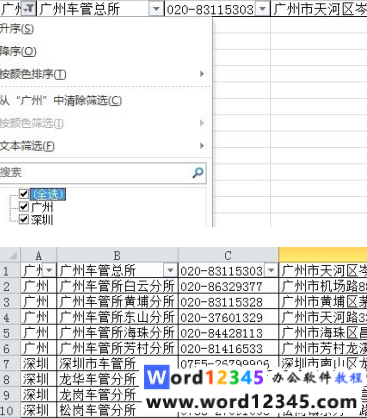Expand the 文本筛选 submenu arrow
This screenshot has width=367, height=418.
[202, 146]
